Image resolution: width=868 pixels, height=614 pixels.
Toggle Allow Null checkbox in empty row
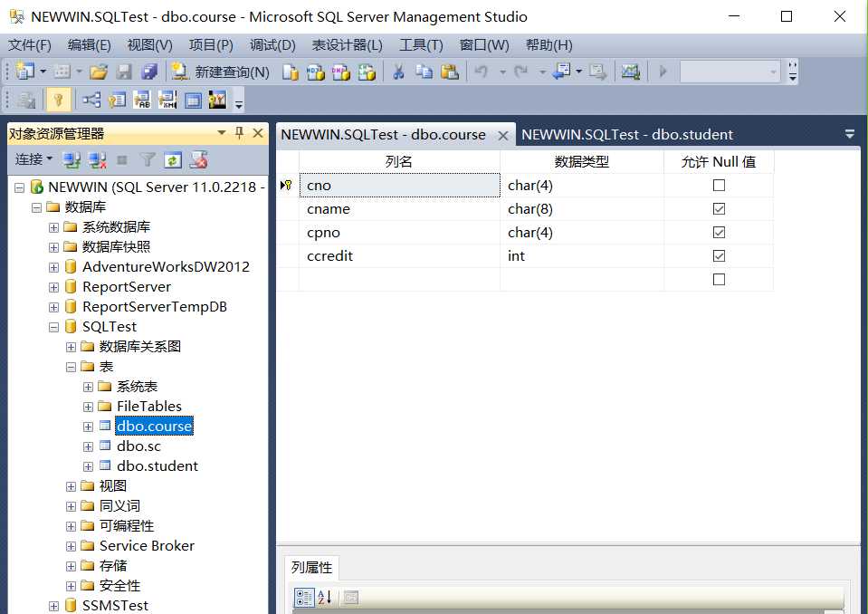pyautogui.click(x=719, y=279)
